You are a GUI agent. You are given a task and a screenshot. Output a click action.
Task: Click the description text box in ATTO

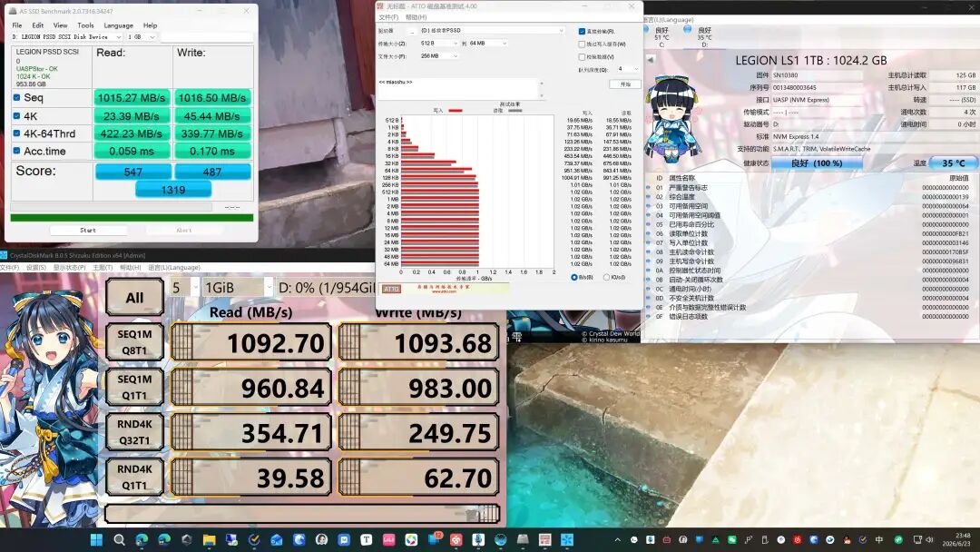pos(456,88)
